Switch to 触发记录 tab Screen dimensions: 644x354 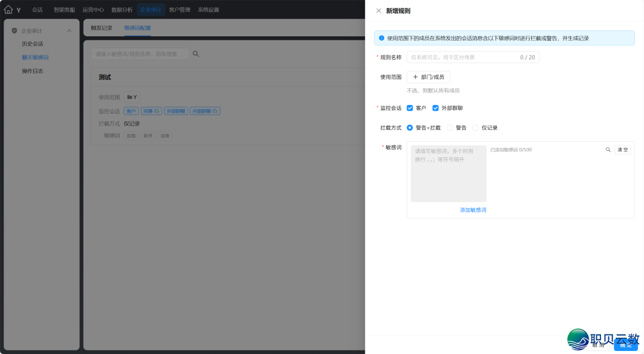point(101,28)
